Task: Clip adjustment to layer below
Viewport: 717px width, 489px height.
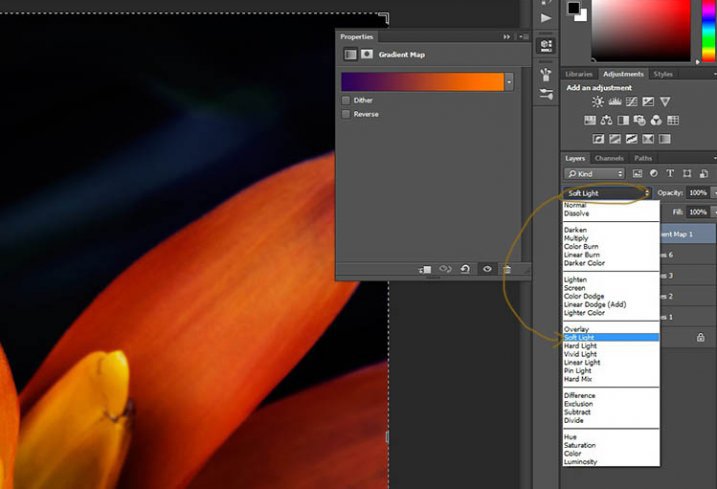Action: pos(425,269)
